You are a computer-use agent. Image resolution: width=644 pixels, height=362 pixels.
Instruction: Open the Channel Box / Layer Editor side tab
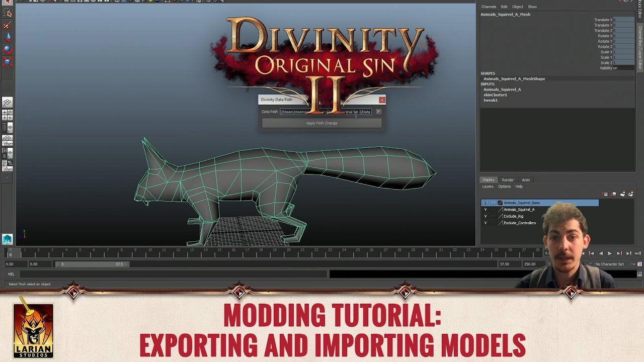click(x=640, y=48)
